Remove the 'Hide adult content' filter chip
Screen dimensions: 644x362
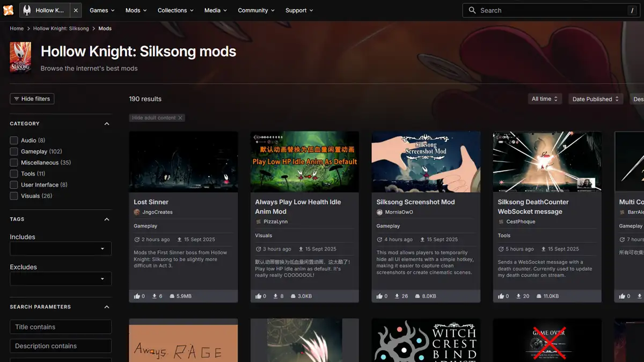180,118
